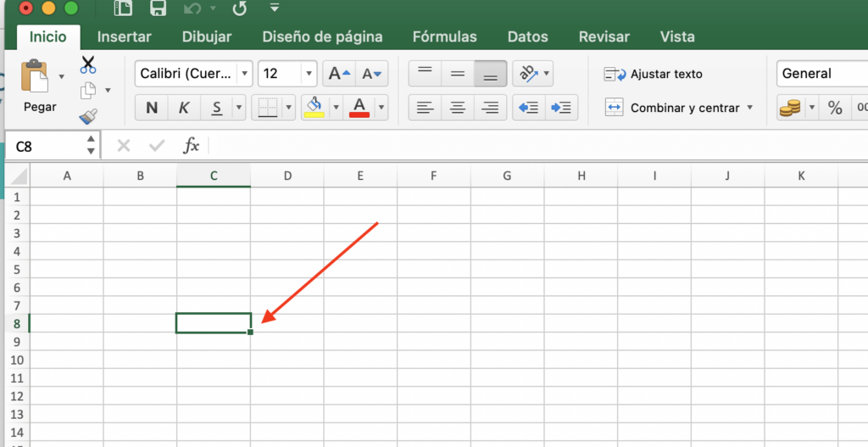Click the scissors Cut icon
868x447 pixels.
click(x=88, y=64)
